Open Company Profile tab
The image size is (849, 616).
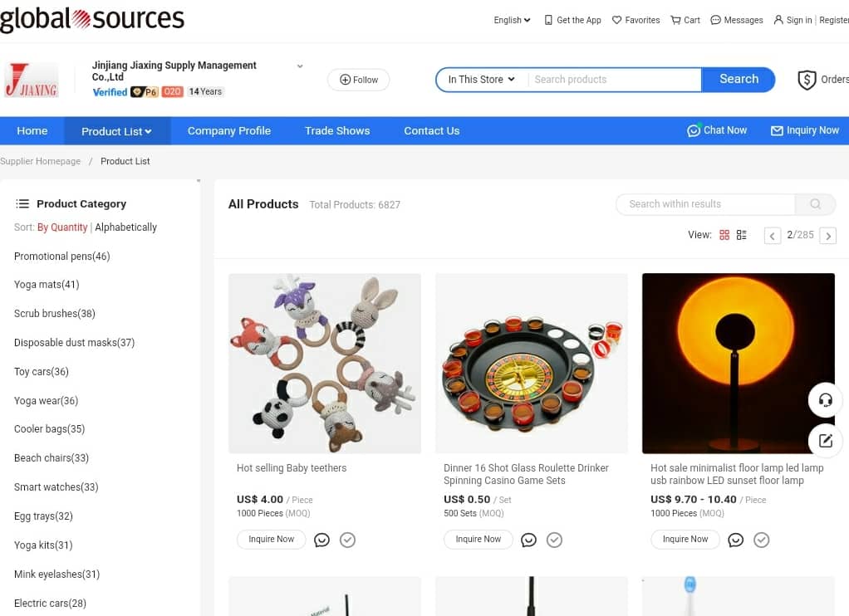(x=229, y=131)
